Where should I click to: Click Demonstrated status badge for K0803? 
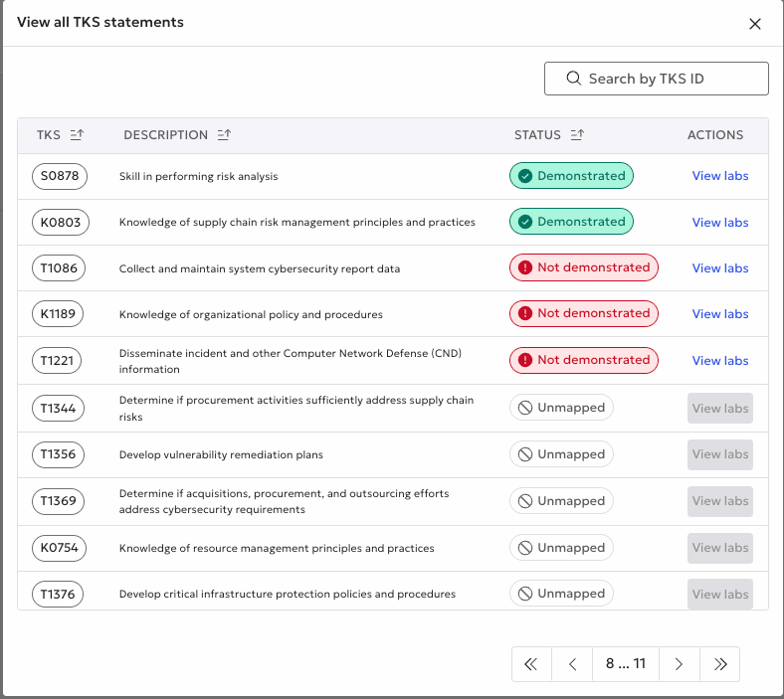[x=571, y=222]
